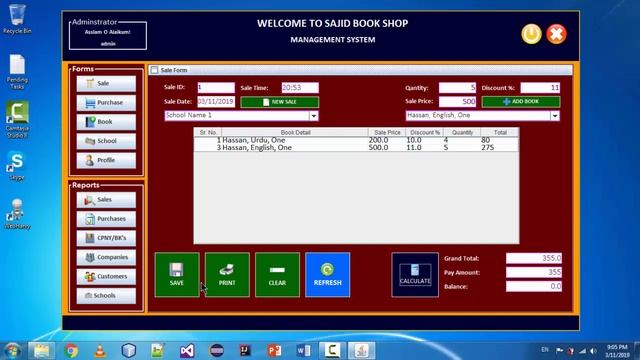Image resolution: width=640 pixels, height=360 pixels.
Task: Open the Purchase form
Action: [x=106, y=102]
